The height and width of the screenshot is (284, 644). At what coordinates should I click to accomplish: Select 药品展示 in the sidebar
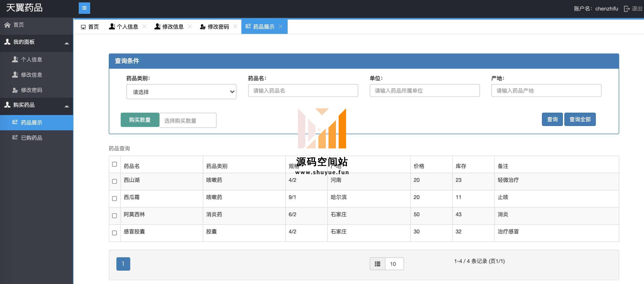pyautogui.click(x=36, y=122)
